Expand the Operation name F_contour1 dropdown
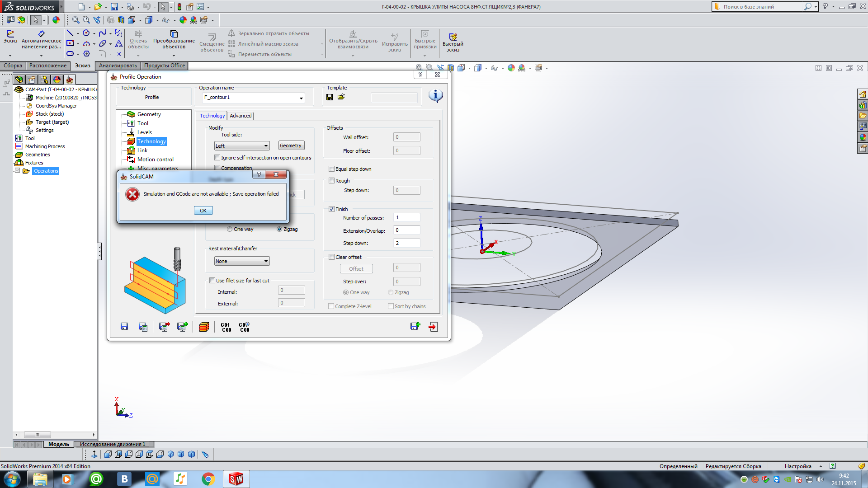This screenshot has width=868, height=488. click(301, 98)
